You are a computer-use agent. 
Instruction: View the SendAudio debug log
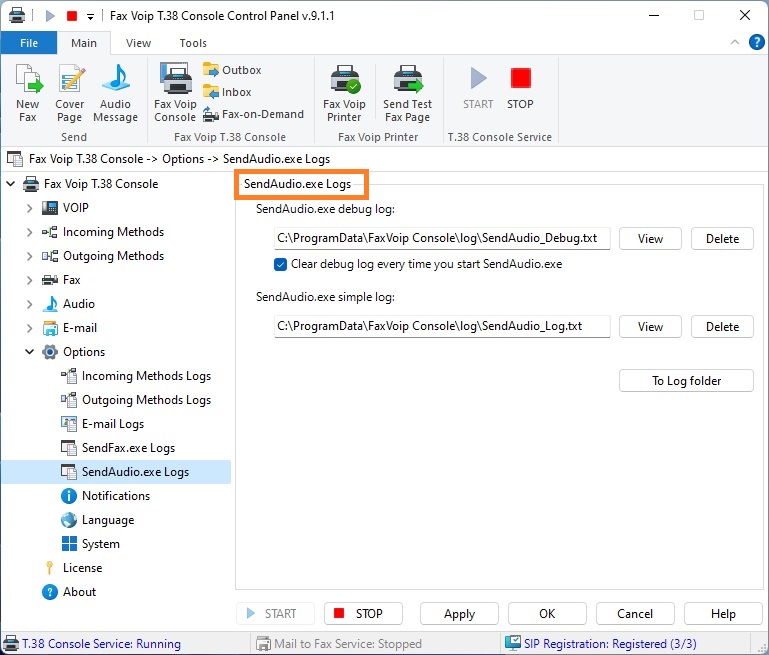(x=650, y=239)
